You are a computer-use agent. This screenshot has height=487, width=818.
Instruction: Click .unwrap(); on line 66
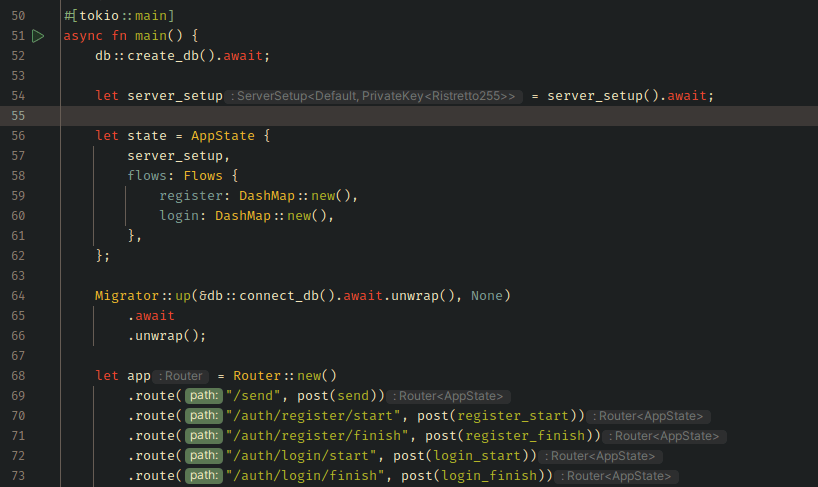[167, 336]
